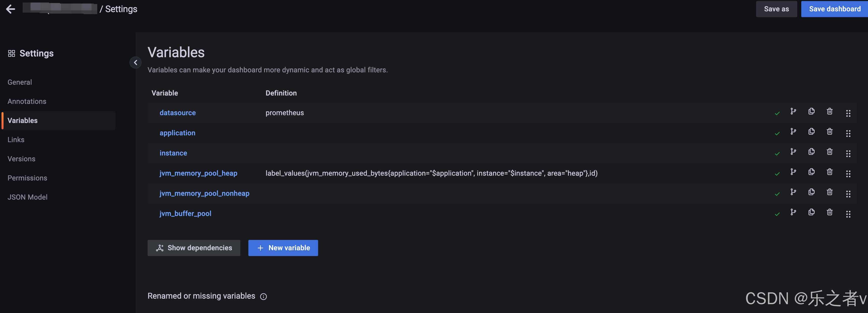The width and height of the screenshot is (868, 313).
Task: Duplicate the datasource variable
Action: pyautogui.click(x=811, y=112)
